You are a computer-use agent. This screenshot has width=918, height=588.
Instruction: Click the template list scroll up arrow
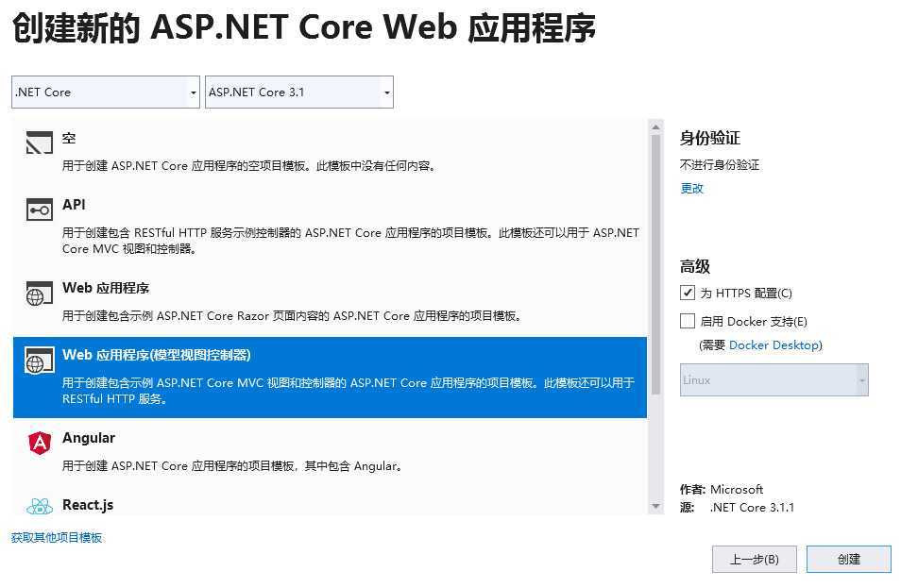coord(655,126)
